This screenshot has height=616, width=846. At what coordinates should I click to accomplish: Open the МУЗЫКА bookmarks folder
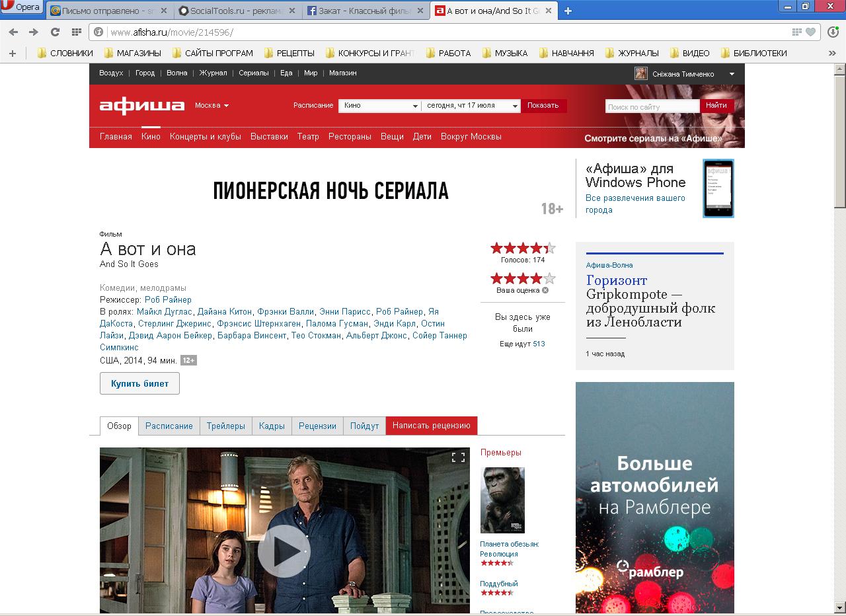coord(505,53)
